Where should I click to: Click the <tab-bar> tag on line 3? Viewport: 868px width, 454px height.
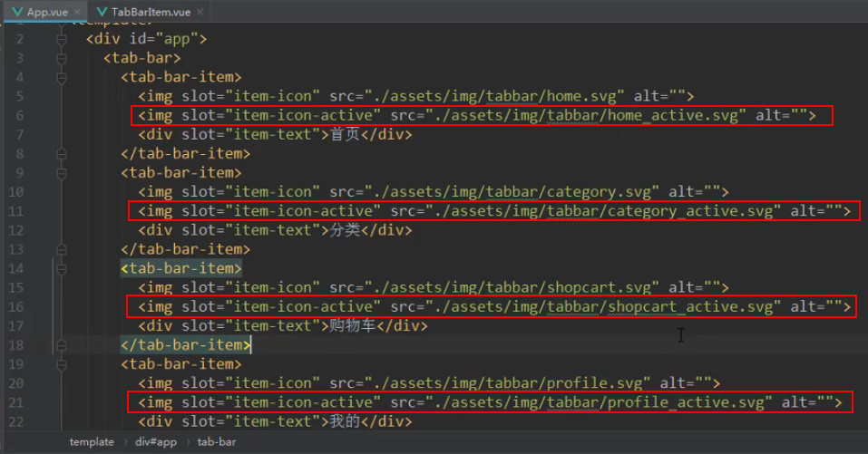pyautogui.click(x=141, y=58)
